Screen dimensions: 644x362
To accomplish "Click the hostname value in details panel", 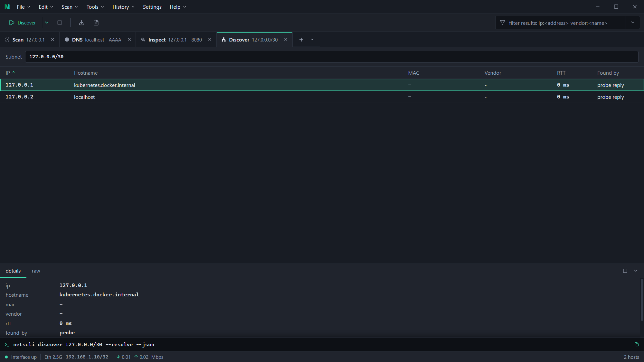I will click(x=99, y=294).
